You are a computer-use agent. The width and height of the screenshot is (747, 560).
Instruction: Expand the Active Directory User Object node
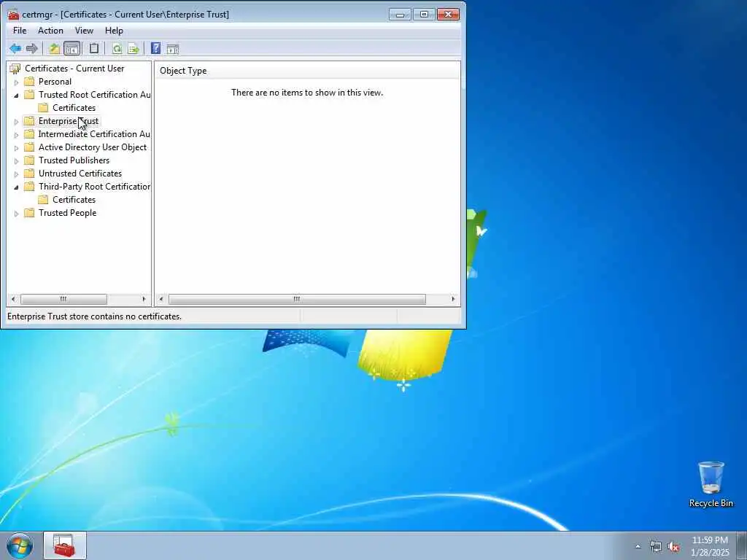[16, 148]
